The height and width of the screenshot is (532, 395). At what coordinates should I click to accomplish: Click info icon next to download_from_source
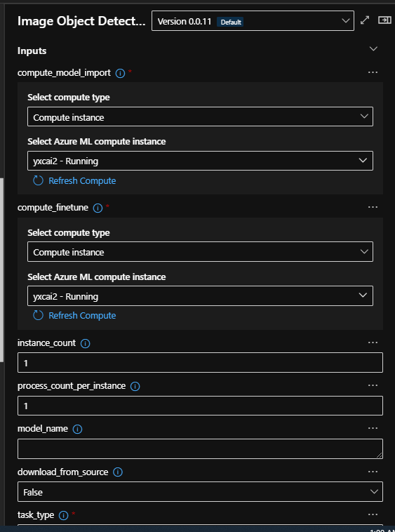pyautogui.click(x=118, y=472)
